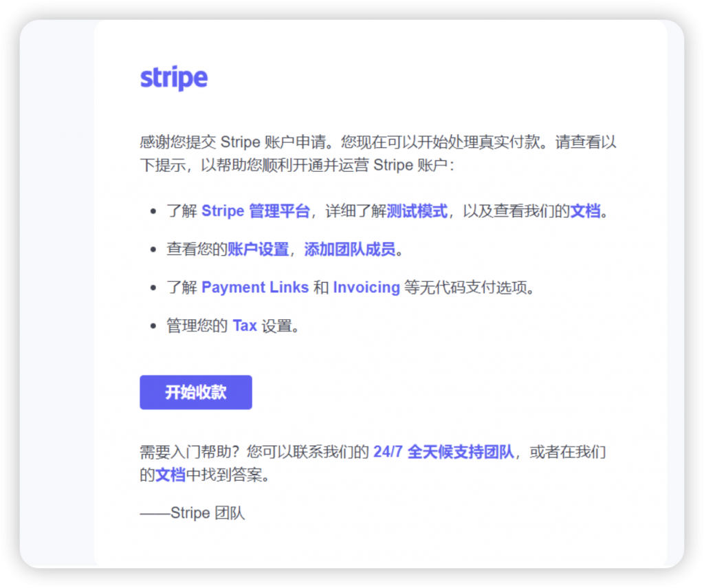The image size is (704, 588).
Task: Click the text 需要入门帮助?
Action: tap(190, 451)
